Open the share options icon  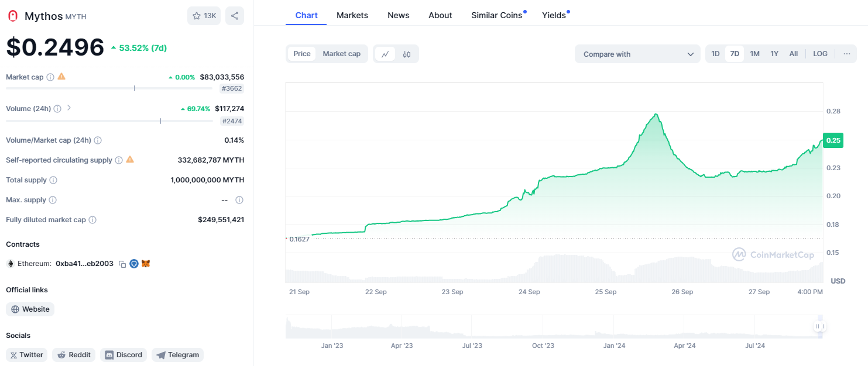point(234,15)
